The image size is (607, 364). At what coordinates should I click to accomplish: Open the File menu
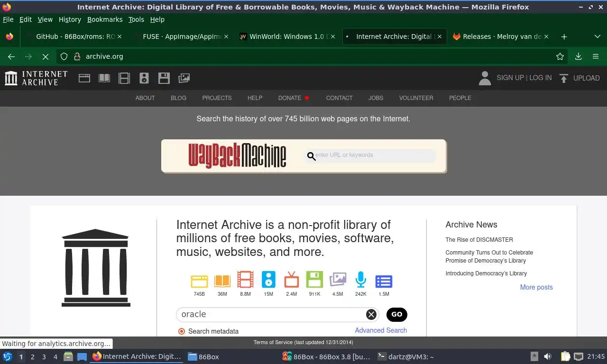click(x=8, y=19)
